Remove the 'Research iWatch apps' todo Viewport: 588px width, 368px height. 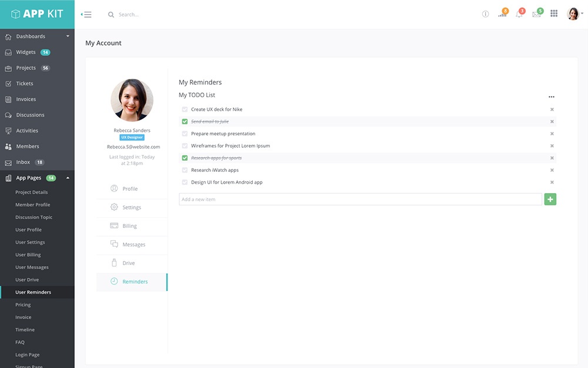(552, 170)
